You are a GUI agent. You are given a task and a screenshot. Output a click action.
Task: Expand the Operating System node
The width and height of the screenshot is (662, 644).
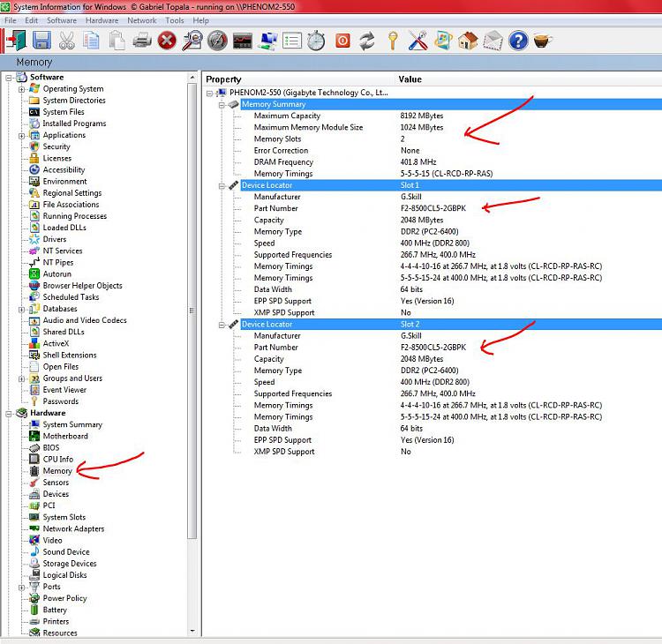21,89
